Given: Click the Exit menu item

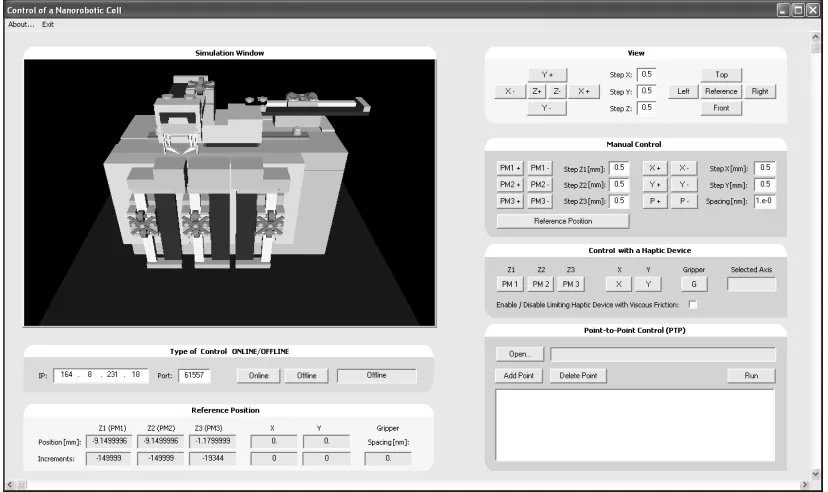Looking at the screenshot, I should click(x=48, y=24).
